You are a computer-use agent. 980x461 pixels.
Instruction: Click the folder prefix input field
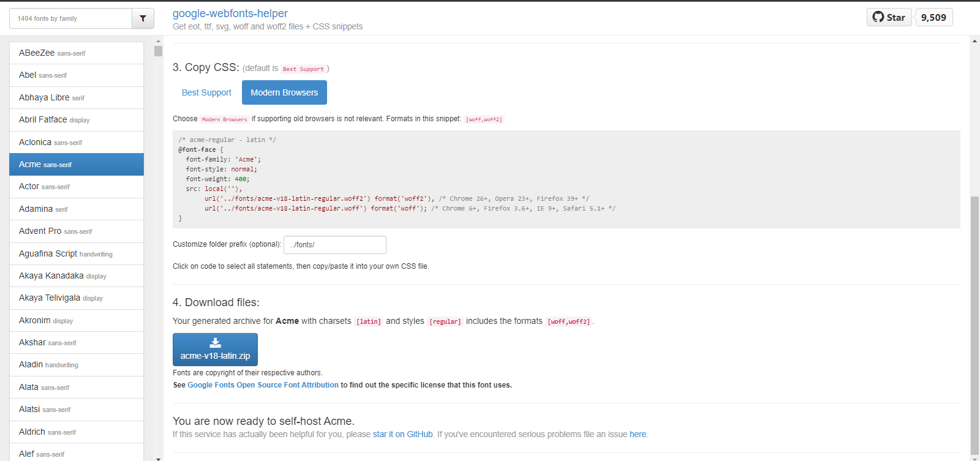334,245
